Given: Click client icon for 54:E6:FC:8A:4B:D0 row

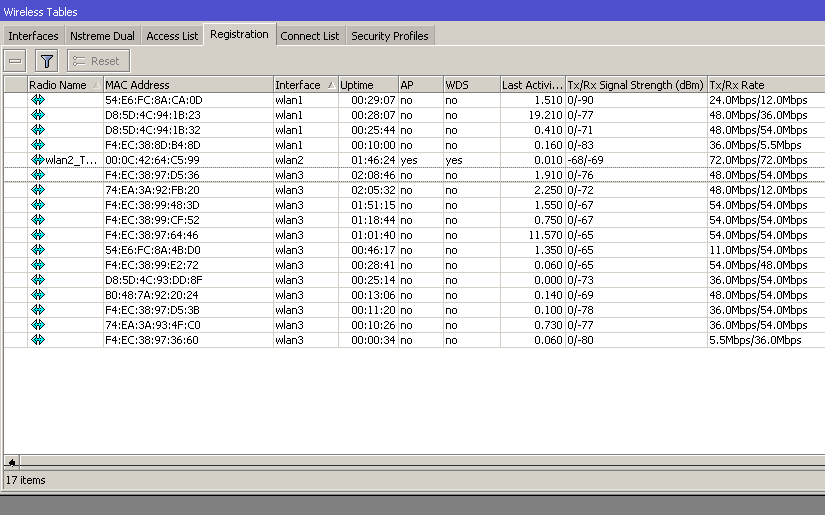Looking at the screenshot, I should point(38,249).
